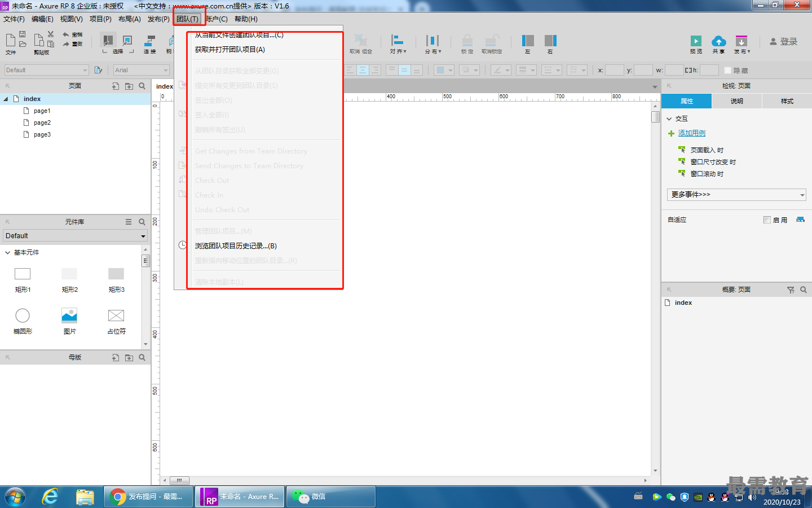
Task: Open the 文件(F) menu
Action: tap(14, 19)
